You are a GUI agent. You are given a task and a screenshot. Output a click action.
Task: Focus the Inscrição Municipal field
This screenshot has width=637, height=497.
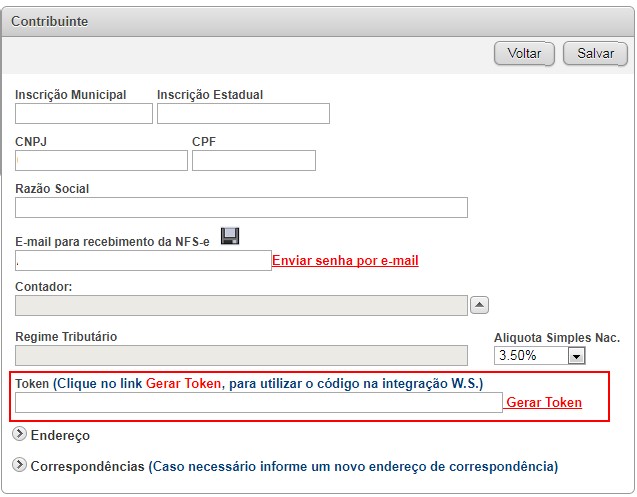click(x=83, y=113)
